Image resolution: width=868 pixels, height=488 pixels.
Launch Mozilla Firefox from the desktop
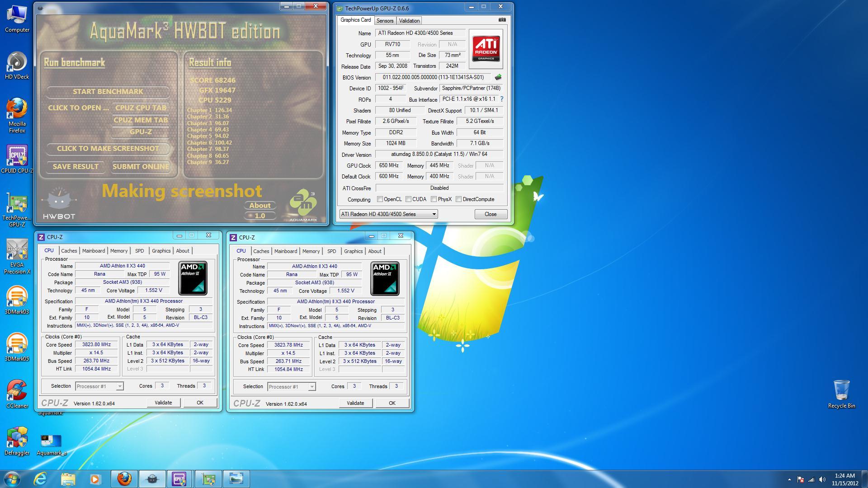[x=17, y=116]
